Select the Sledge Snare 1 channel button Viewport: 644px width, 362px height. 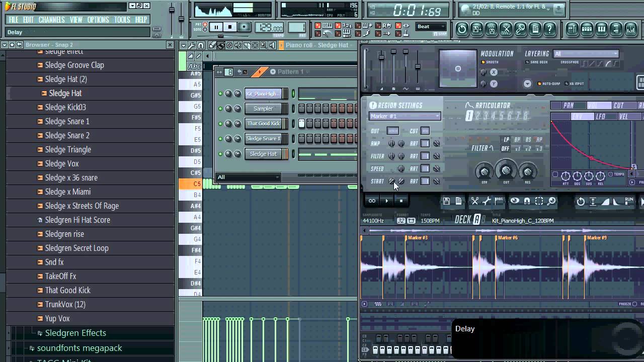point(263,139)
